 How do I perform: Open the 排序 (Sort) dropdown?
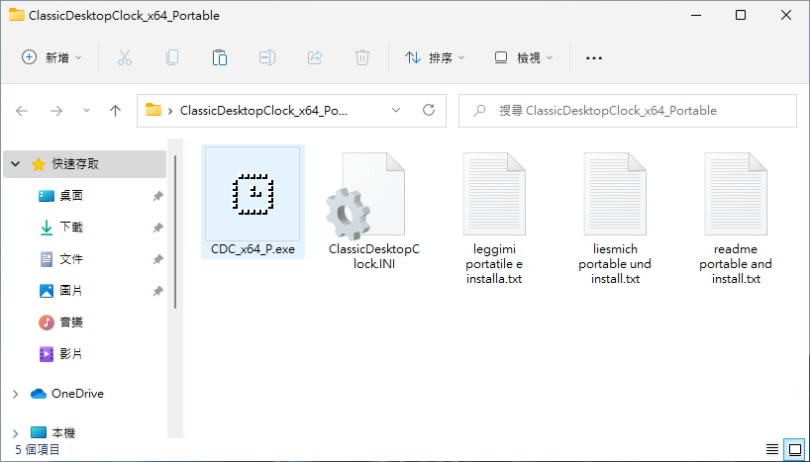[x=435, y=57]
